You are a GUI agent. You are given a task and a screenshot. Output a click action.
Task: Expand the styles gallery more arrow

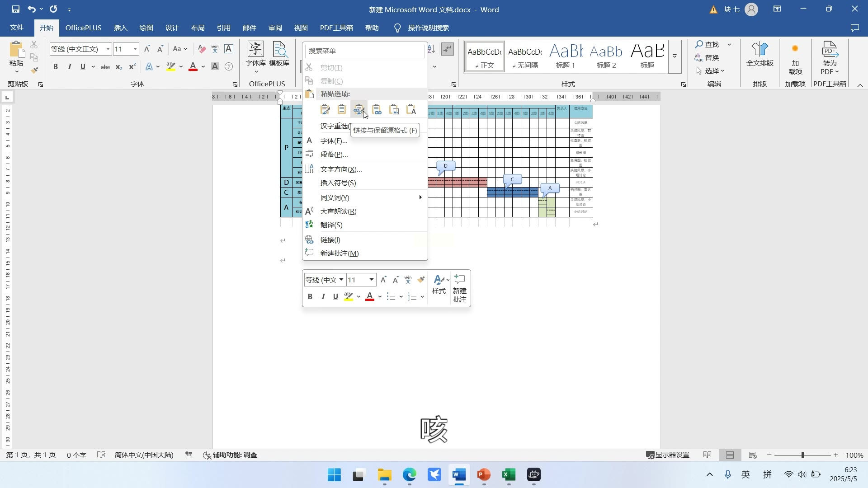[x=675, y=56]
